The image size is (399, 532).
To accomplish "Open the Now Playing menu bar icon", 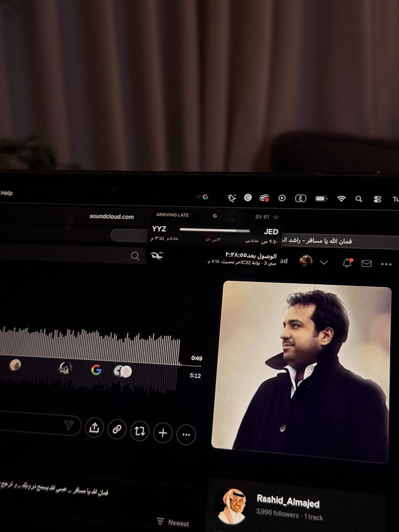I will tap(282, 199).
